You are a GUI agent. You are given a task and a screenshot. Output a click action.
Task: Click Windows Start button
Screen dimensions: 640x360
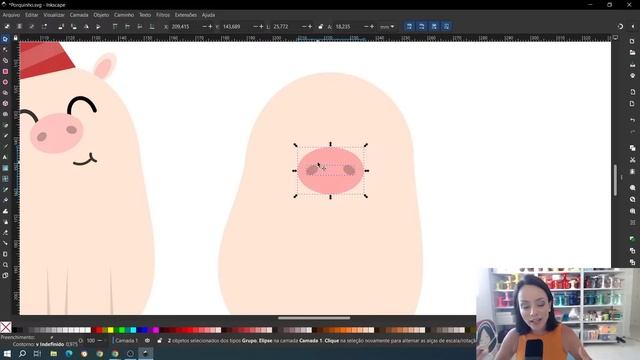(7, 354)
